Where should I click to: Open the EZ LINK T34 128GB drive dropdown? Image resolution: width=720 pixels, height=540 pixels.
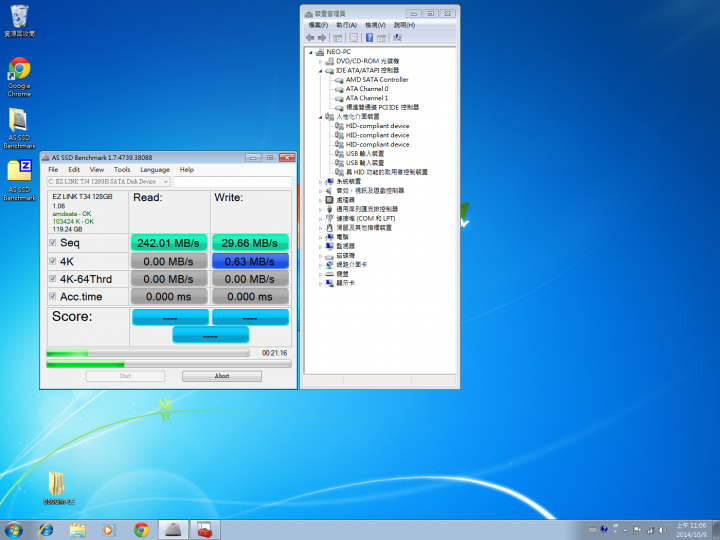tap(109, 182)
